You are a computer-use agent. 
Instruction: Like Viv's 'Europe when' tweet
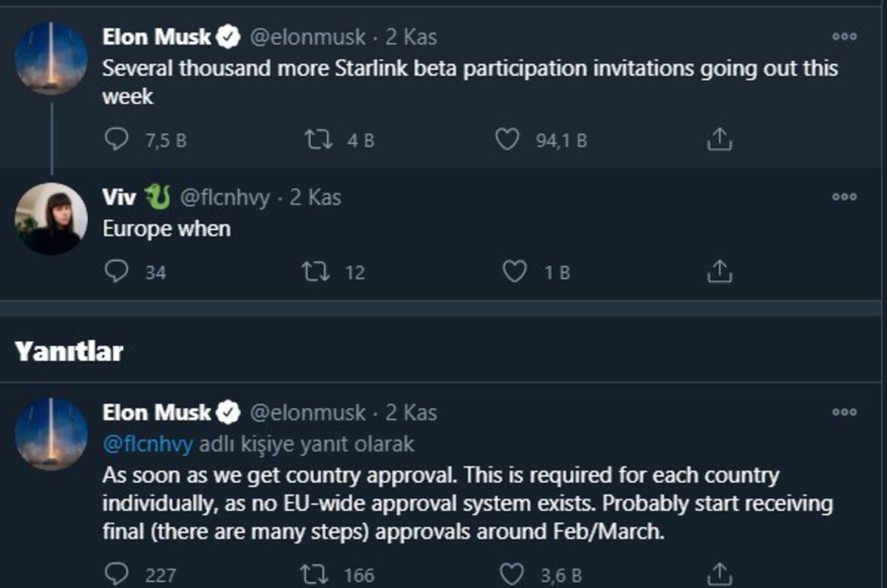515,271
